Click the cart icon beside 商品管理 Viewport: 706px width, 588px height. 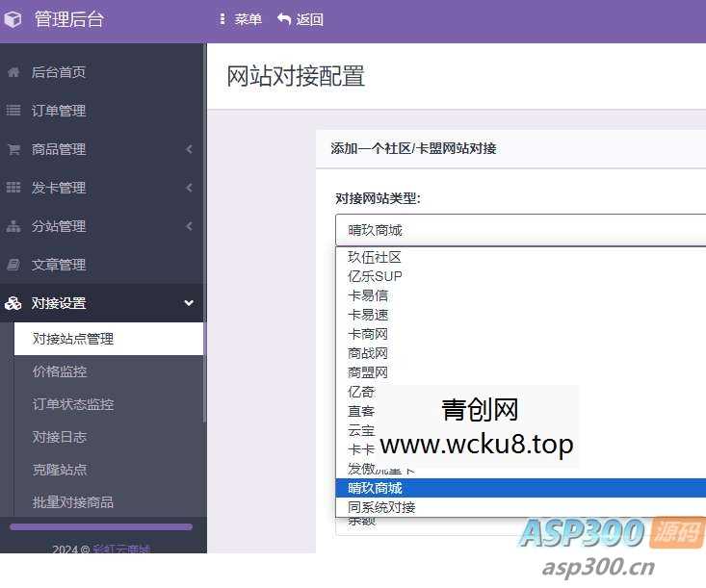click(13, 149)
